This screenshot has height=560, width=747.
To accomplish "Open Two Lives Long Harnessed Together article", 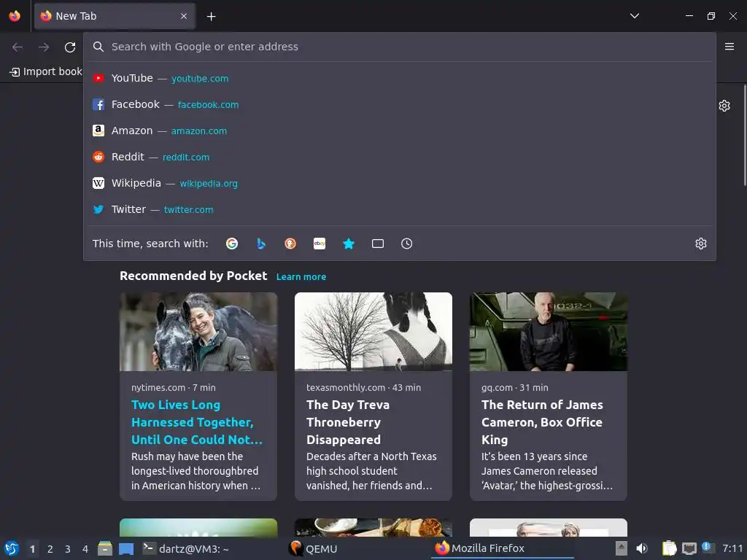I will tap(197, 422).
